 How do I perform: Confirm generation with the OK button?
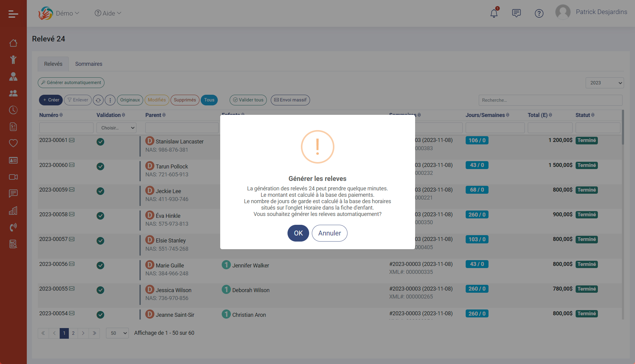(298, 233)
